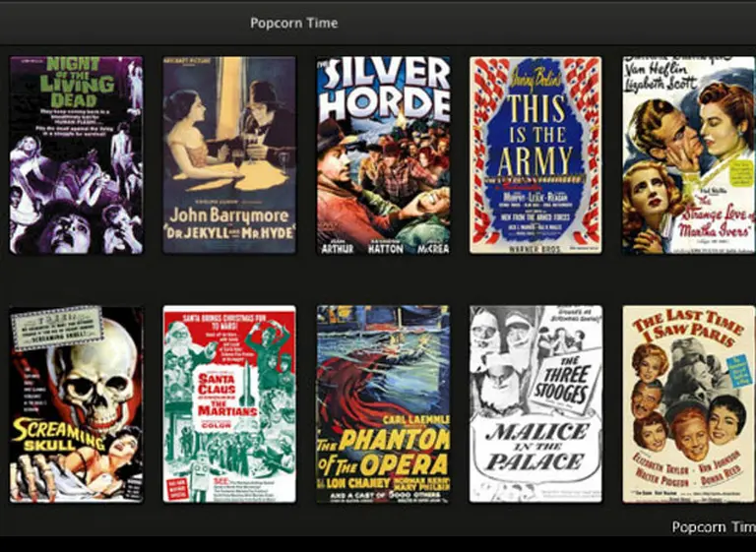Pick Santa Claus Conquers the Martians poster
Image resolution: width=756 pixels, height=552 pixels.
(x=228, y=404)
